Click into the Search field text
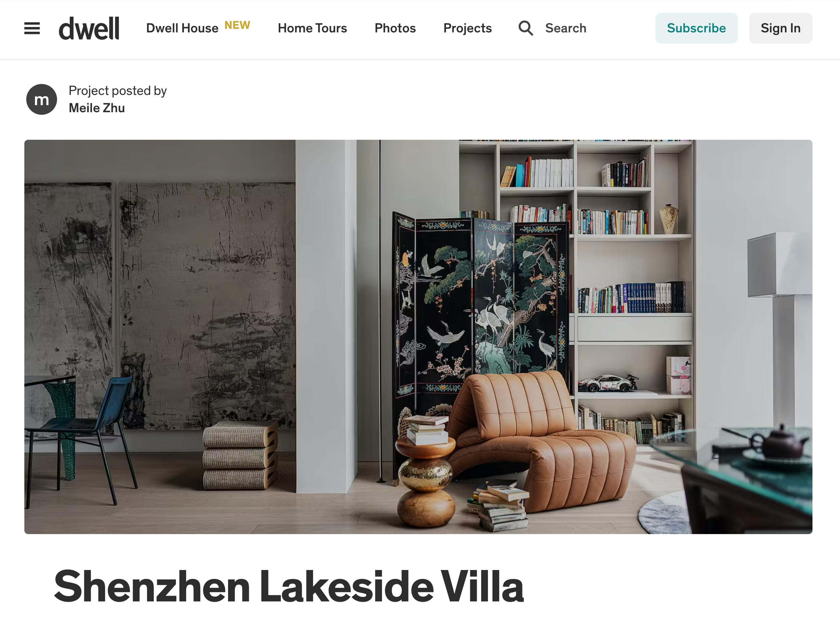The height and width of the screenshot is (639, 840). (x=565, y=28)
